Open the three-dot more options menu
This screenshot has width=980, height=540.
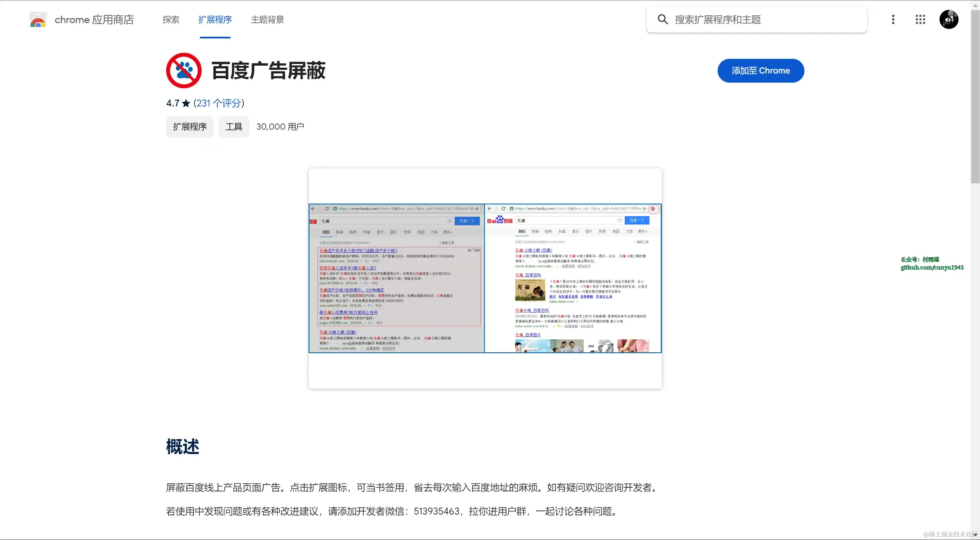pos(893,20)
